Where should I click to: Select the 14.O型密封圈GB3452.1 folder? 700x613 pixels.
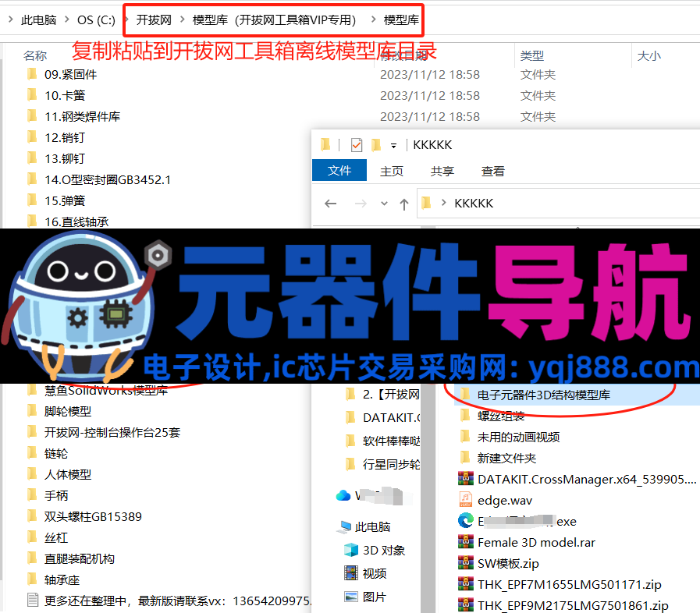(x=108, y=179)
